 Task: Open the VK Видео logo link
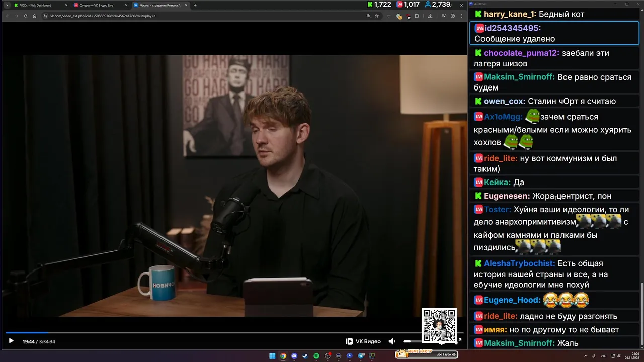click(363, 341)
